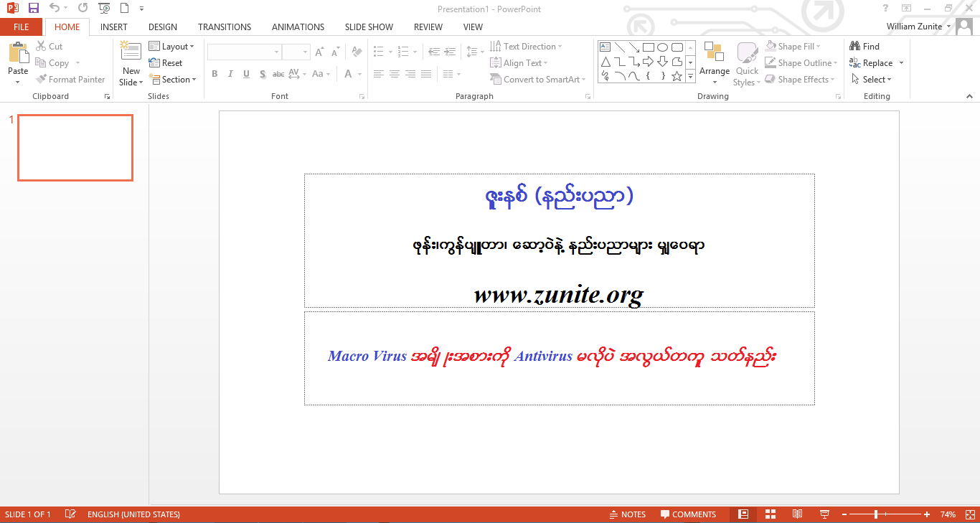
Task: Increase font size with large A icon
Action: [x=319, y=52]
